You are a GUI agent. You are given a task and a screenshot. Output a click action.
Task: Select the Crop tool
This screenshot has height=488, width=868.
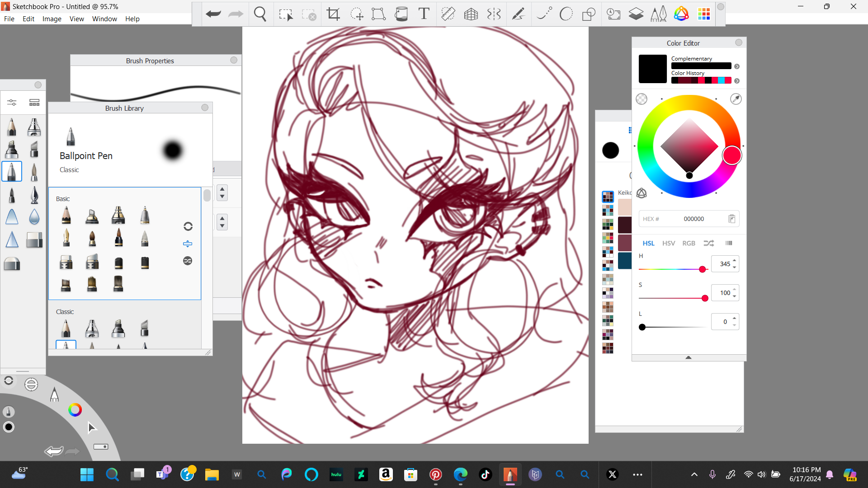[333, 14]
